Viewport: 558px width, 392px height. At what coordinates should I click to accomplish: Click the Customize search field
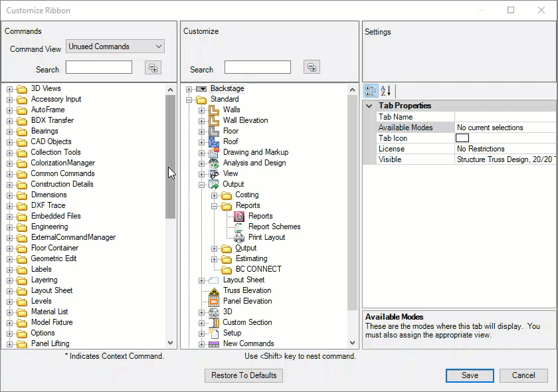pyautogui.click(x=258, y=67)
